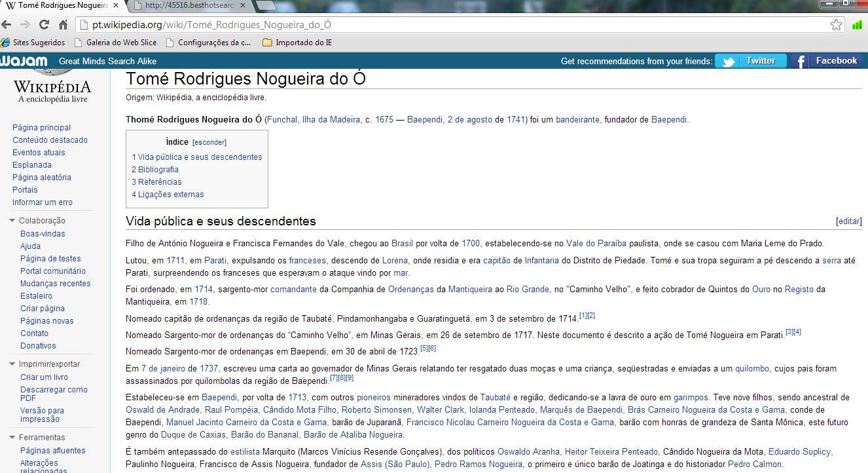This screenshot has height=473, width=868.
Task: Click the browser back arrow button
Action: tap(7, 25)
